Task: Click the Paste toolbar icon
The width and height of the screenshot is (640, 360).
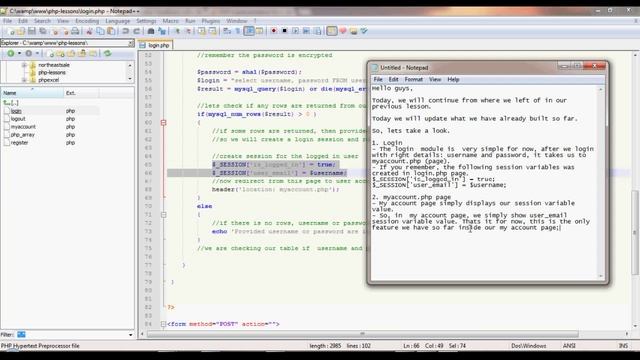Action: click(x=111, y=31)
